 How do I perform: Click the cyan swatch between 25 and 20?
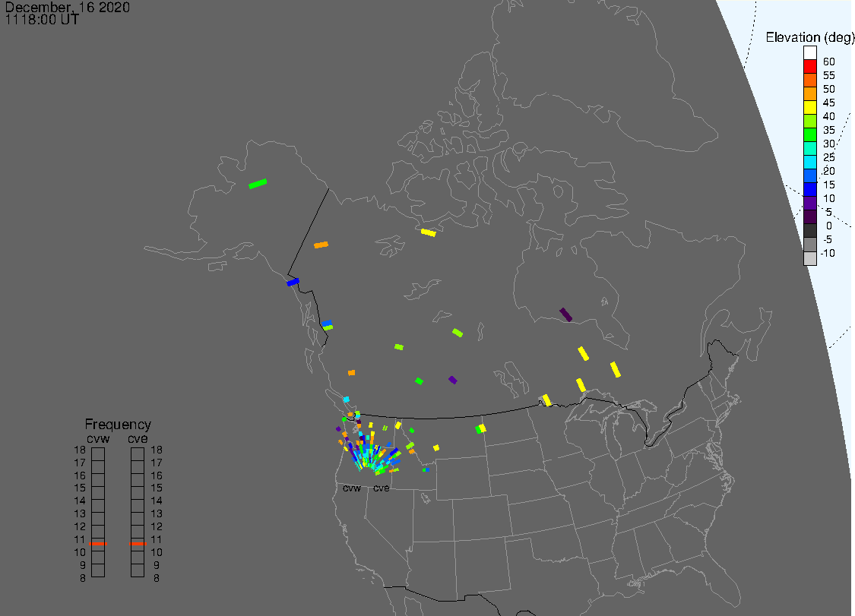809,162
